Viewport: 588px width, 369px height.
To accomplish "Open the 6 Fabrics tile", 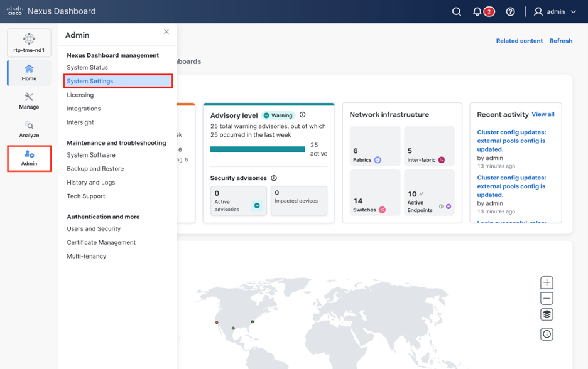I will point(374,146).
